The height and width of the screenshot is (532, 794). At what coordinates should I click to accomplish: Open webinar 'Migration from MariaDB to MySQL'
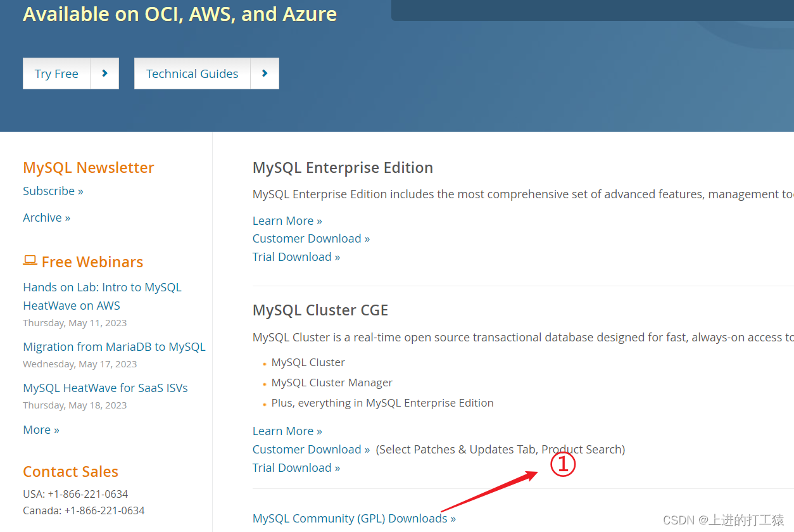[x=114, y=346]
